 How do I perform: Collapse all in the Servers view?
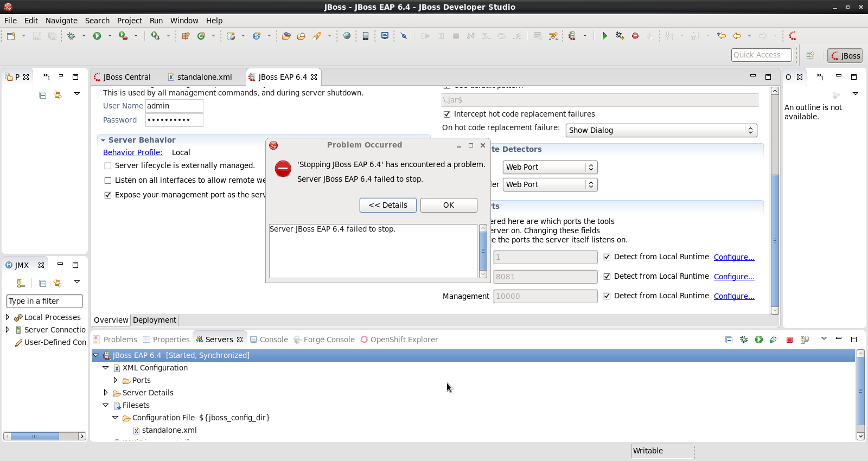pyautogui.click(x=729, y=340)
